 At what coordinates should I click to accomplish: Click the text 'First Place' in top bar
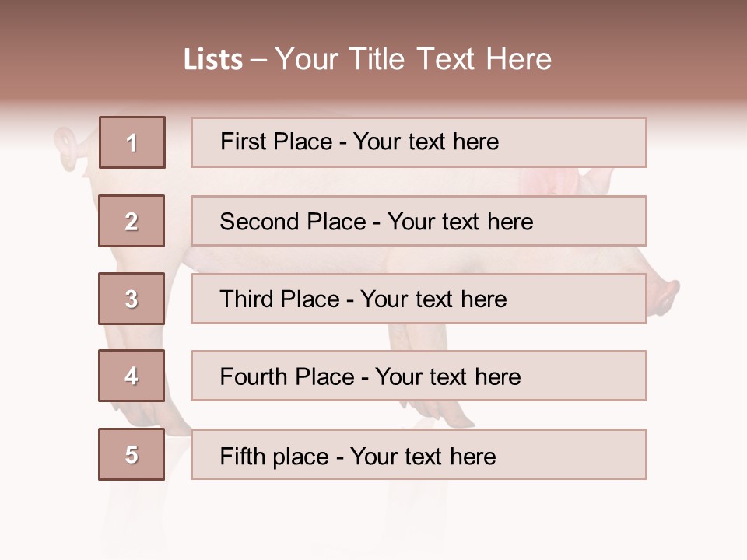[x=276, y=142]
